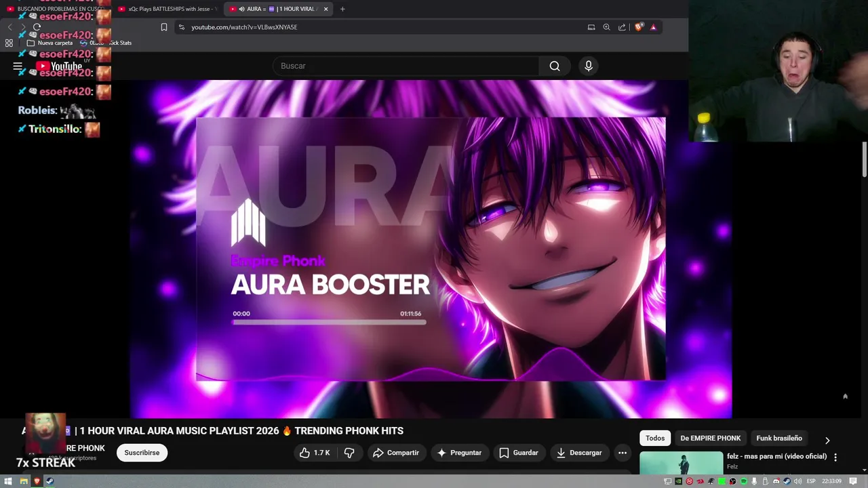Click the search magnifier button
868x488 pixels.
pos(555,66)
